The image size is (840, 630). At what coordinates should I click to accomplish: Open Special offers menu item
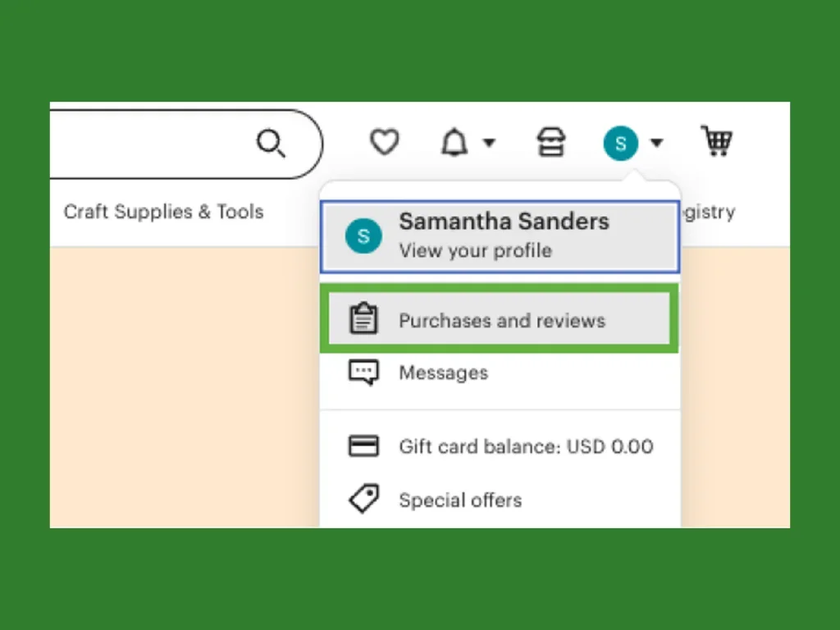tap(500, 500)
